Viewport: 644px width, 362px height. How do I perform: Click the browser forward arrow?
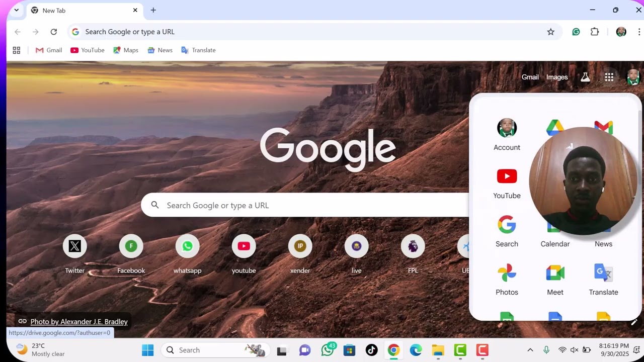[x=36, y=32]
